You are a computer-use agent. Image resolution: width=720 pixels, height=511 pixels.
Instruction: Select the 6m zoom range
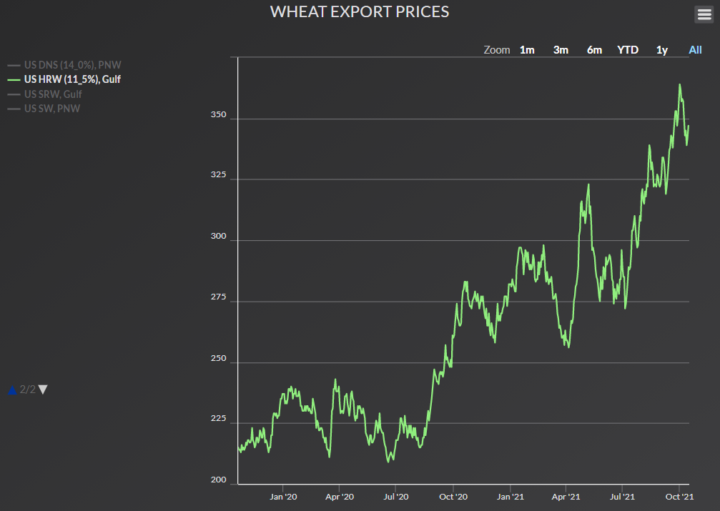tap(594, 50)
